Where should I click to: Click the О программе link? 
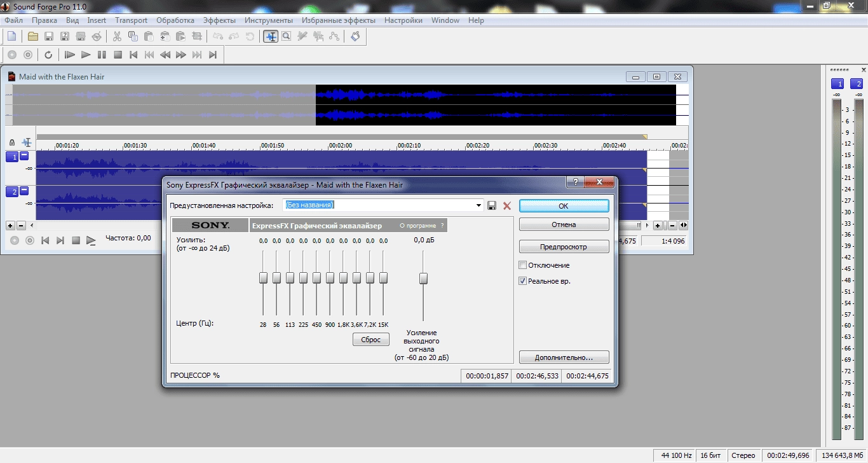pyautogui.click(x=417, y=226)
